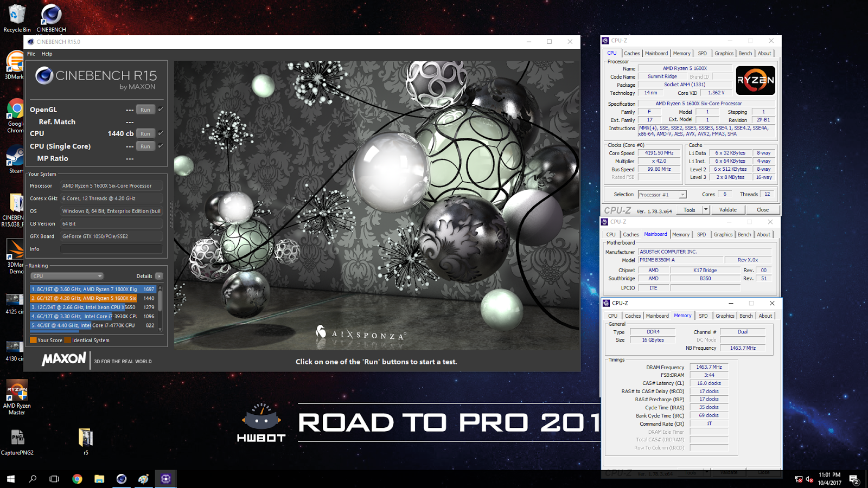Run the OpenGL benchmark
The height and width of the screenshot is (488, 868).
[x=145, y=110]
